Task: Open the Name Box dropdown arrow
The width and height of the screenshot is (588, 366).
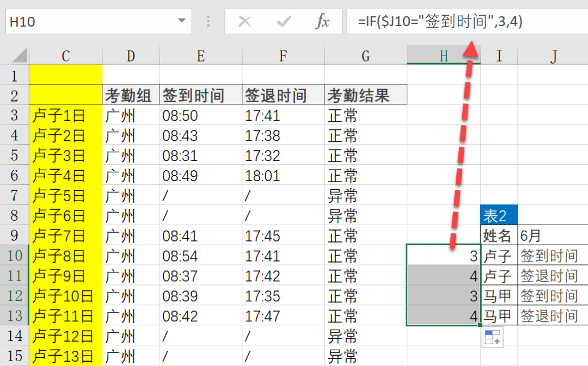Action: coord(182,21)
